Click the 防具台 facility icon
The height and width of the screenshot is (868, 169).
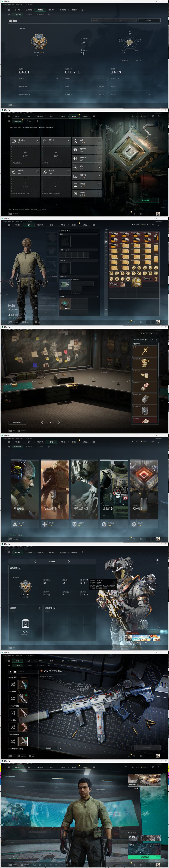coord(45,172)
